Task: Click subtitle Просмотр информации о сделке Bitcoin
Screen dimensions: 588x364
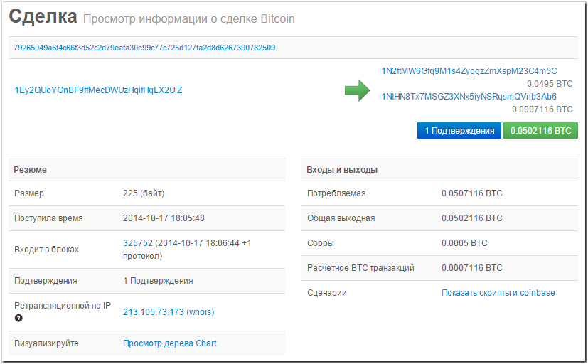Action: pos(188,18)
